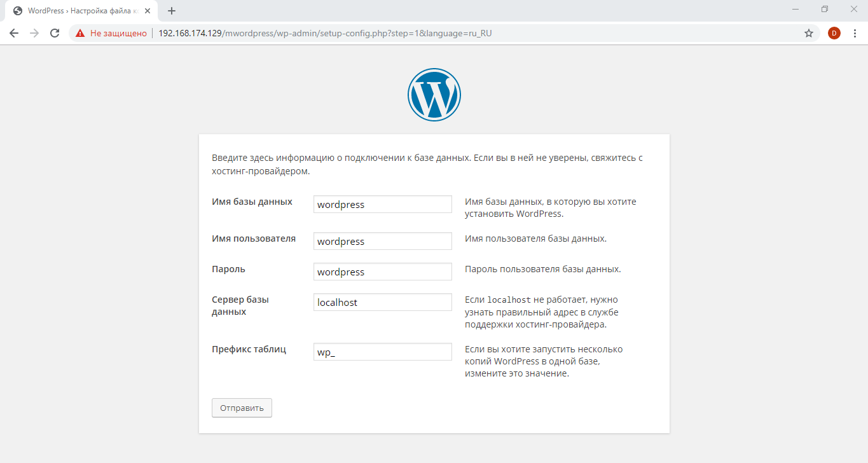Focus the 'Пароль' input field
Screen dimensions: 868x463
point(383,272)
